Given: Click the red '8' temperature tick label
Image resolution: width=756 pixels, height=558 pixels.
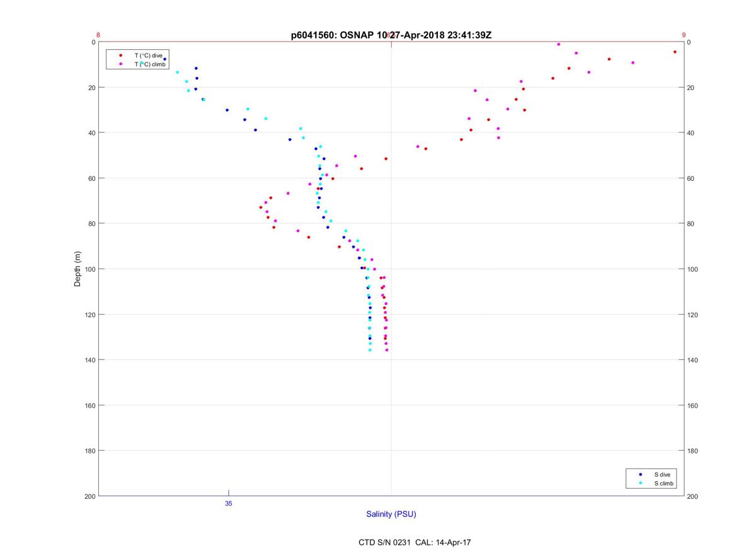Looking at the screenshot, I should [x=98, y=35].
